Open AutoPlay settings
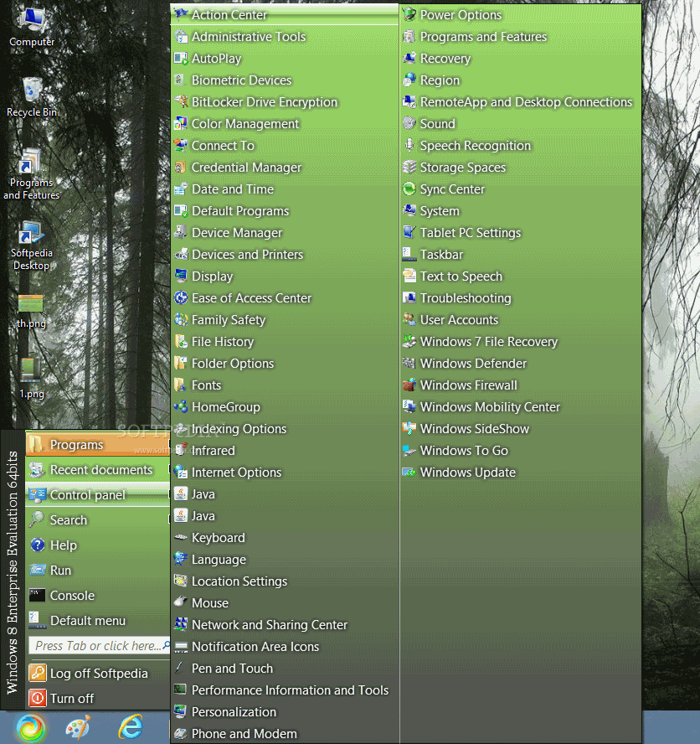The height and width of the screenshot is (744, 700). coord(285,59)
